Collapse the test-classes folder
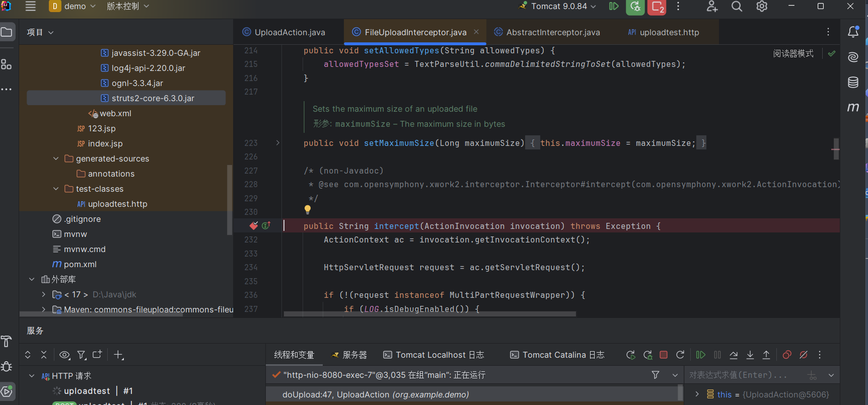868x405 pixels. pyautogui.click(x=56, y=189)
